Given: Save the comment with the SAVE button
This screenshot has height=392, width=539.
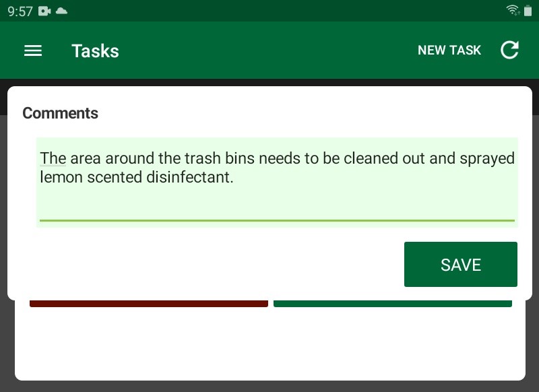Looking at the screenshot, I should [460, 264].
